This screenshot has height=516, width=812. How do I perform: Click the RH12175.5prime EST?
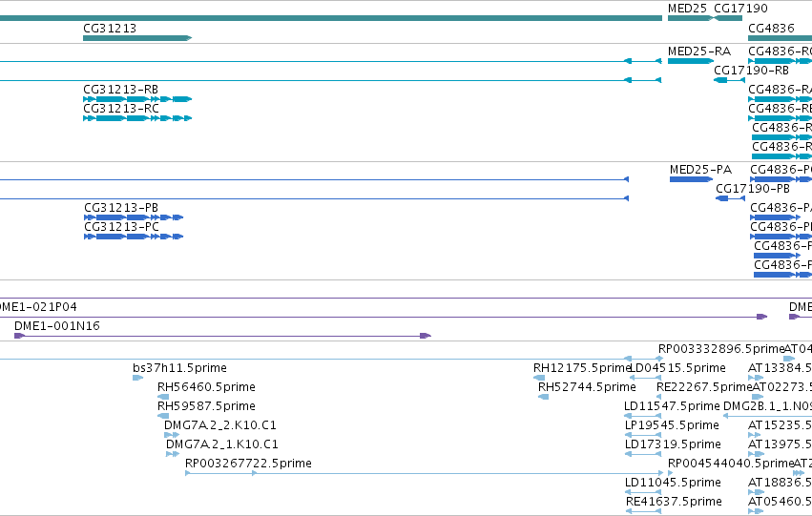(x=582, y=368)
